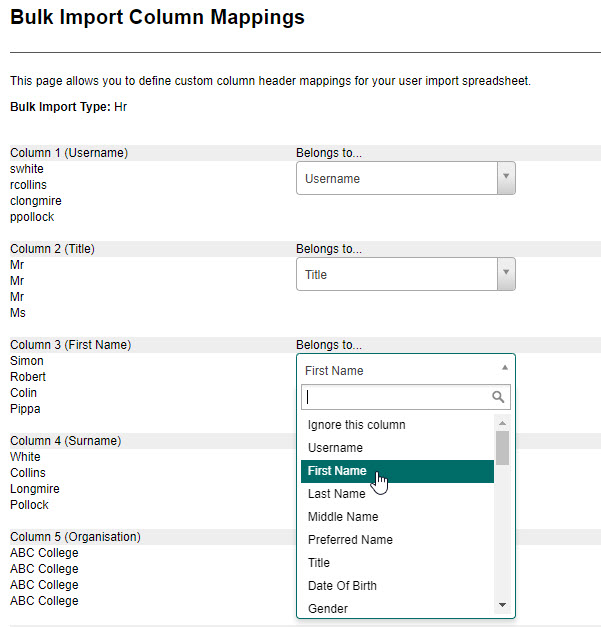Select 'Preferred Name' option
The height and width of the screenshot is (627, 601).
point(350,540)
